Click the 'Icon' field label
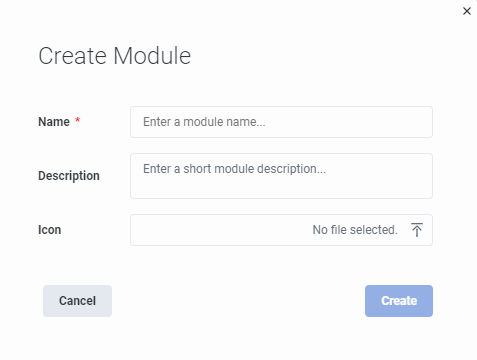Image resolution: width=477 pixels, height=360 pixels. tap(50, 230)
